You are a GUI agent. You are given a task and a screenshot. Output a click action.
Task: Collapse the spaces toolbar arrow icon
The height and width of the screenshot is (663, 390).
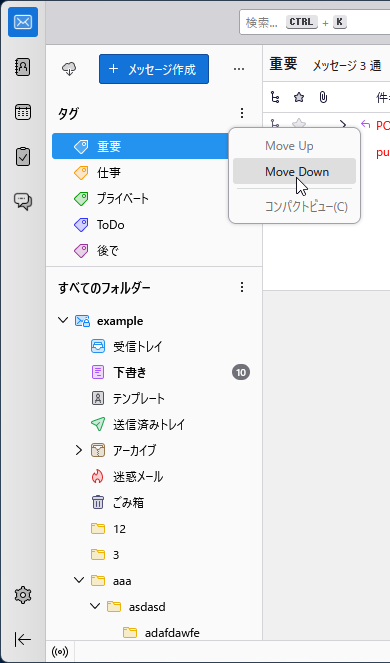23,639
